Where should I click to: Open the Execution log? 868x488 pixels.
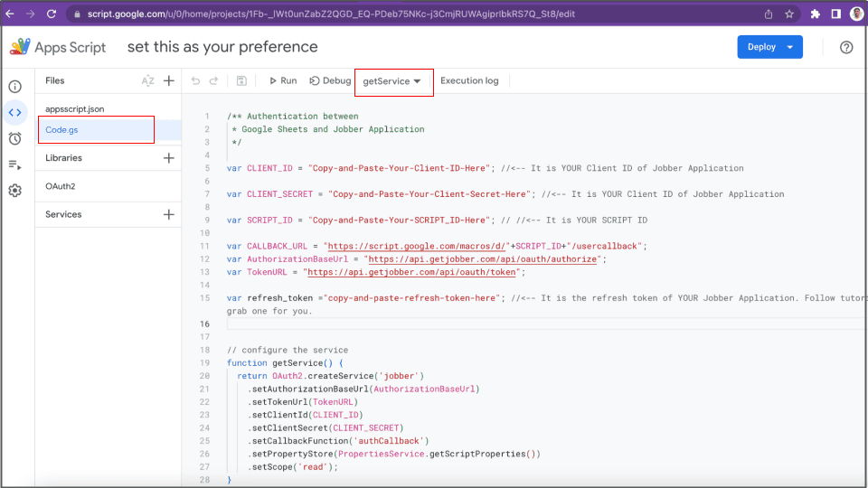coord(469,81)
